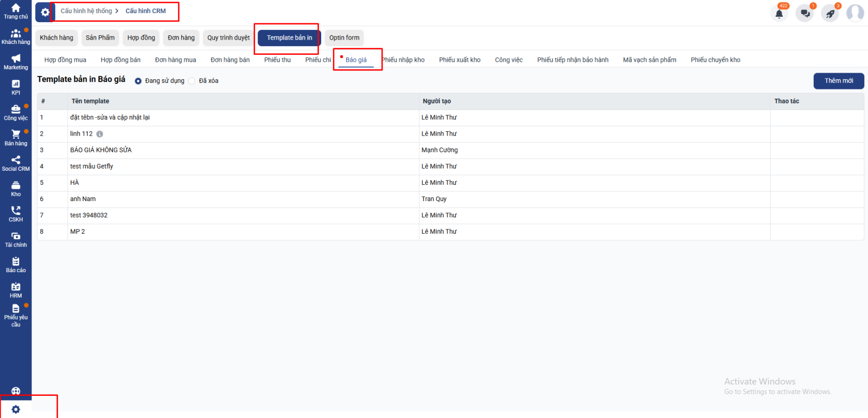Image resolution: width=868 pixels, height=418 pixels.
Task: Open the Trang chủ home icon
Action: coord(16,8)
